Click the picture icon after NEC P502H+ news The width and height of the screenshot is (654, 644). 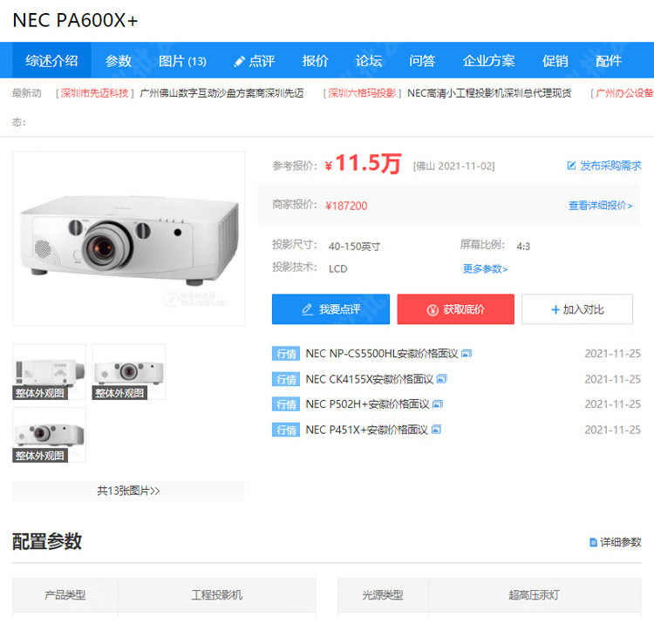coord(438,403)
